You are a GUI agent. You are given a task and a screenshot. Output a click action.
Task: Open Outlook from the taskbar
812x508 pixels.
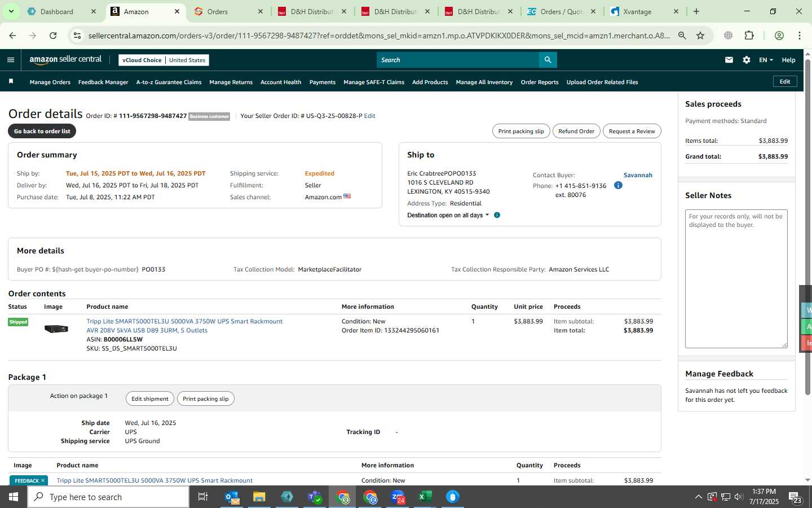click(x=232, y=497)
